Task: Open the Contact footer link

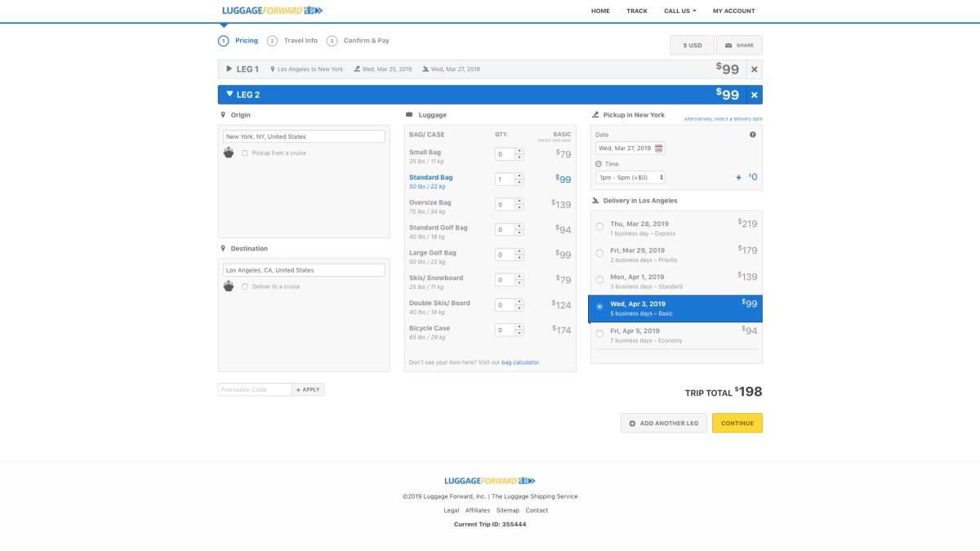Action: point(537,510)
